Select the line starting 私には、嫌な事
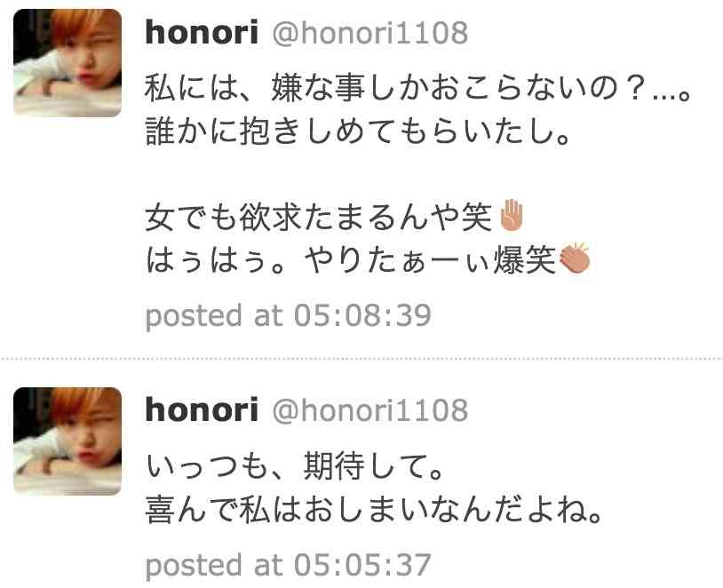Viewport: 723px width, 588px height. click(418, 88)
